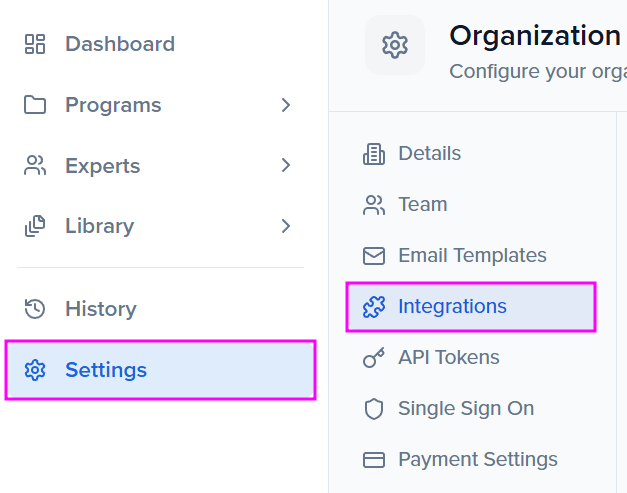Image resolution: width=627 pixels, height=493 pixels.
Task: Click the History clock icon
Action: point(35,309)
